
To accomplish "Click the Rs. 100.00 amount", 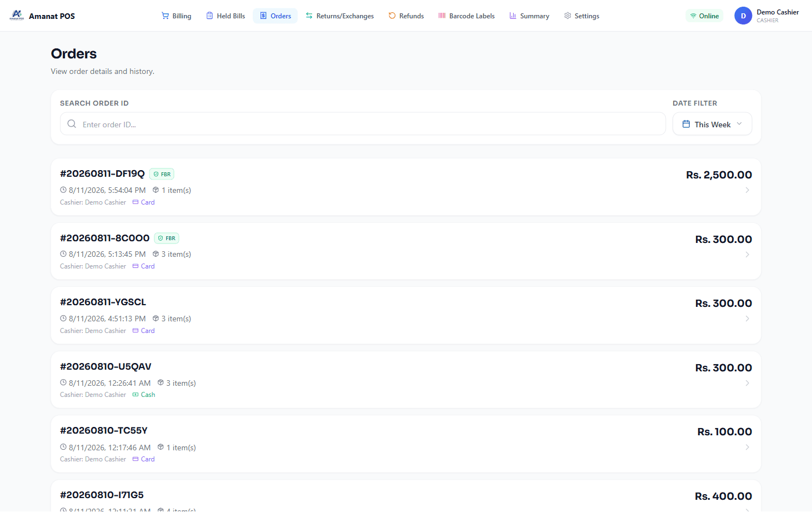I will [725, 431].
